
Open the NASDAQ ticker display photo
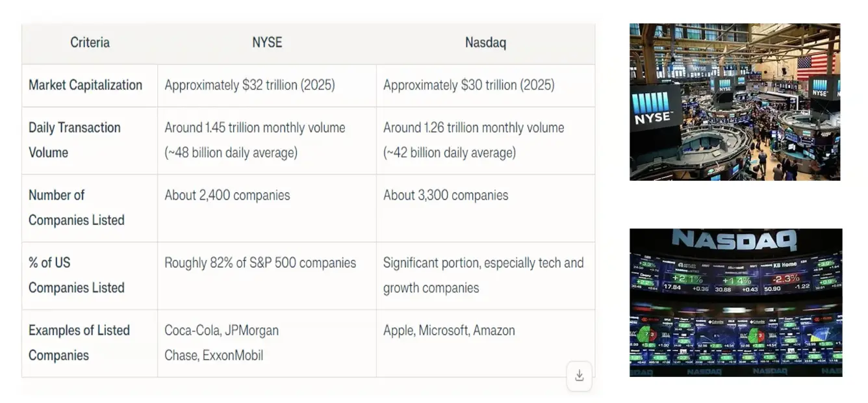click(x=735, y=302)
